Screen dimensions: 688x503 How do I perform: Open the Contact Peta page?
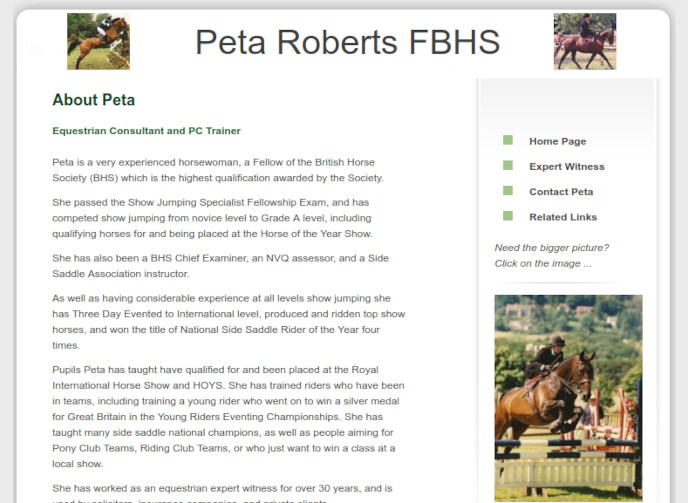[561, 192]
